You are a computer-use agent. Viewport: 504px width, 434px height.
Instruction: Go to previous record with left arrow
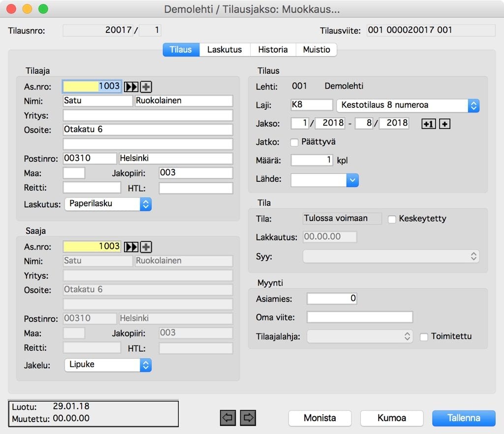point(228,418)
